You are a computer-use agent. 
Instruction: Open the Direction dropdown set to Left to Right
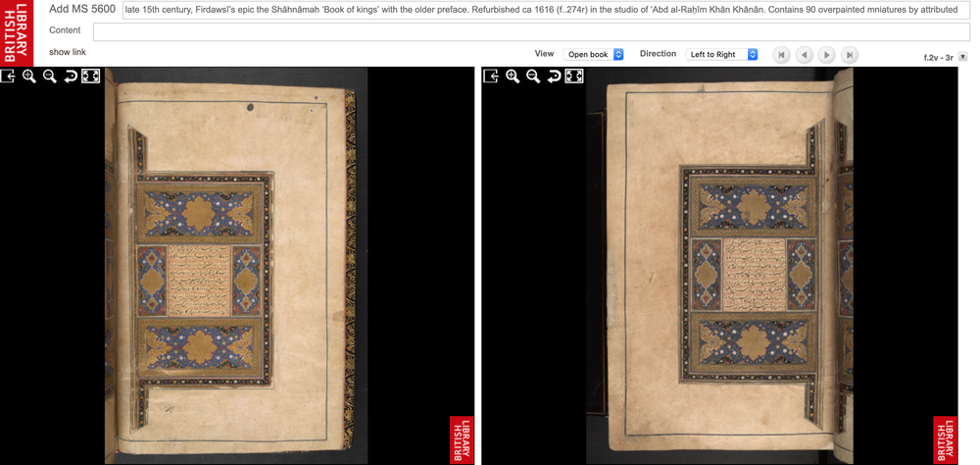[x=722, y=55]
